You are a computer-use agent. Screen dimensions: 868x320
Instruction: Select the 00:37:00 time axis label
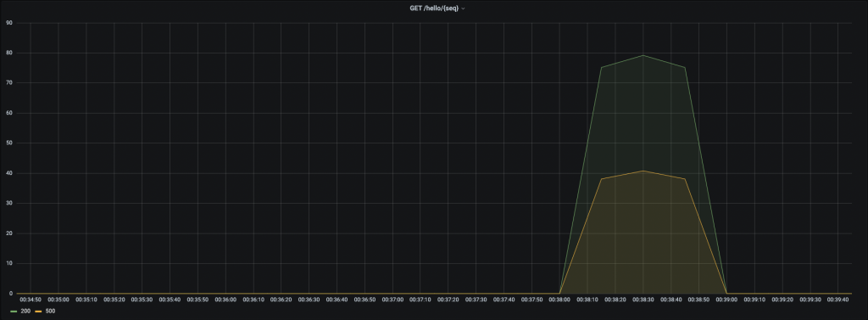tap(392, 300)
